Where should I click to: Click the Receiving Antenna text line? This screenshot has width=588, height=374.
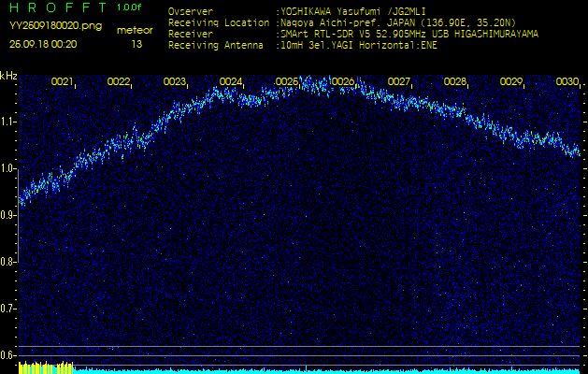(x=302, y=44)
